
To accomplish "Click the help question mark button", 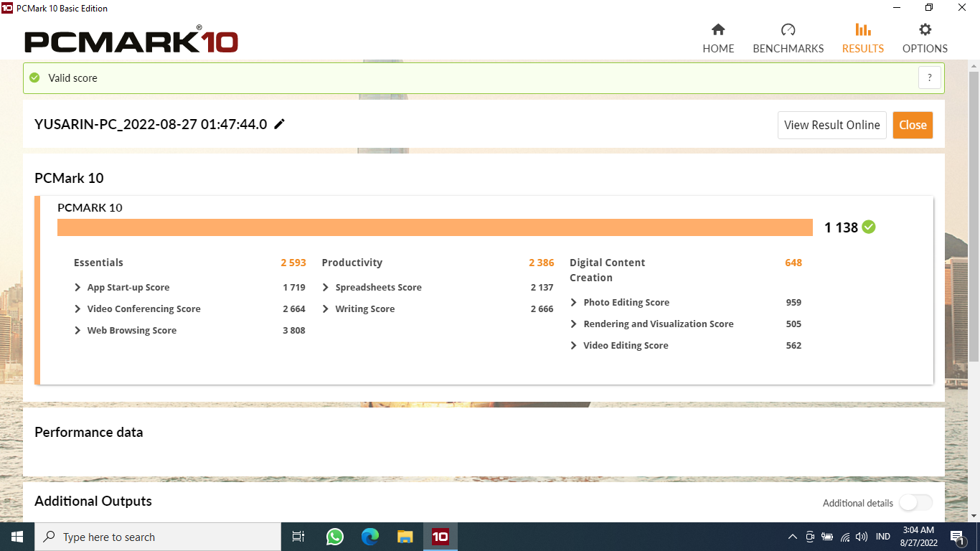I will pos(929,78).
